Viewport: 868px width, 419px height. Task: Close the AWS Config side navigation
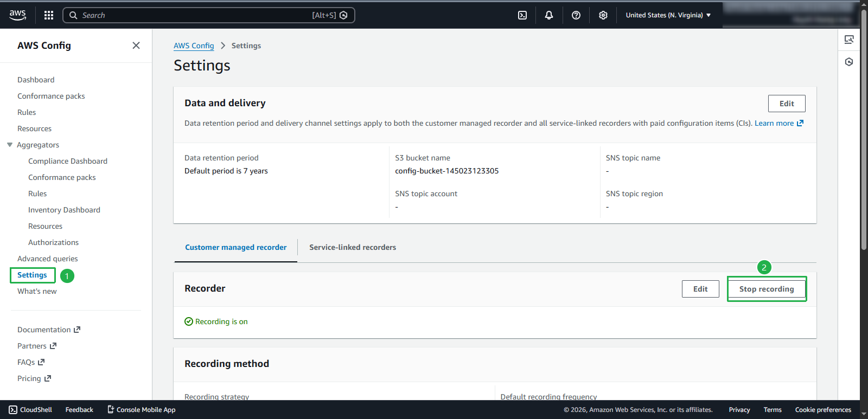click(x=136, y=46)
